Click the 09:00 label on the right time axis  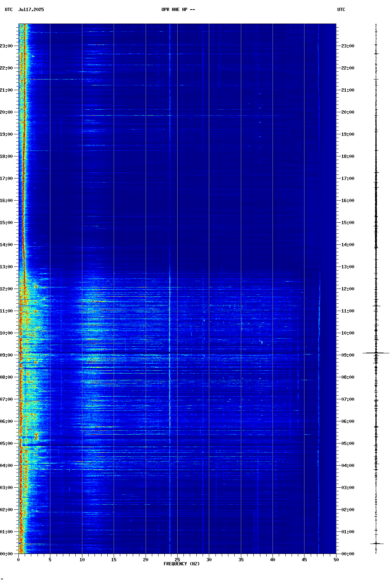348,355
